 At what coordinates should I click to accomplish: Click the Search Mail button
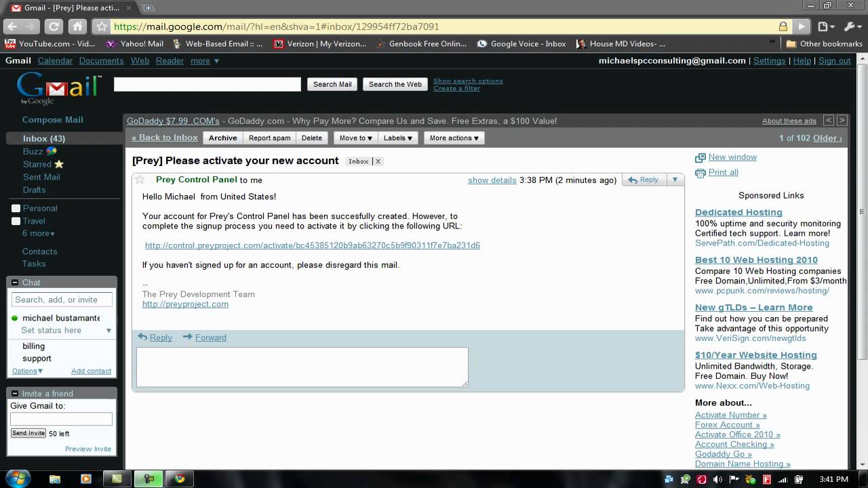[332, 84]
